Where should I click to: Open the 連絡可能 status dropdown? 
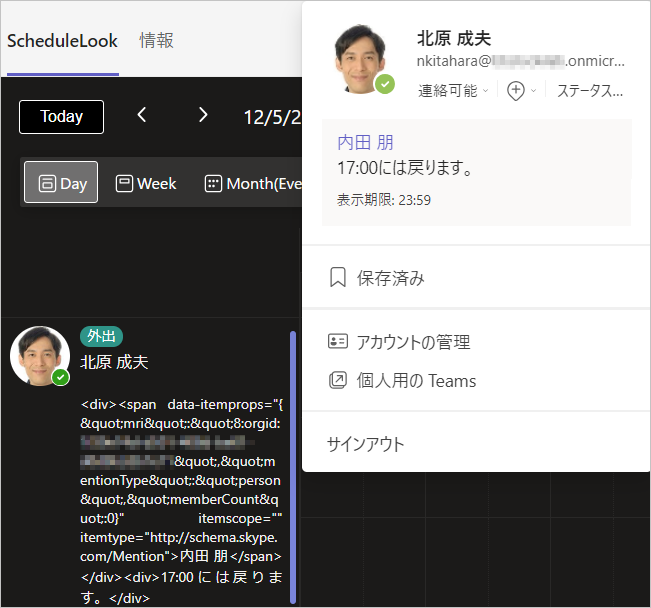453,91
